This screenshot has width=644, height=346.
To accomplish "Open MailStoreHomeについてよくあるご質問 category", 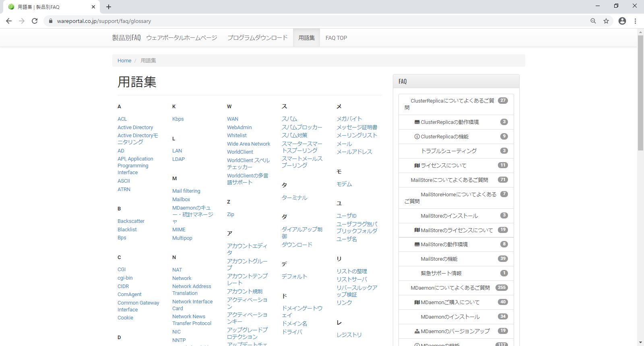I will (x=456, y=198).
